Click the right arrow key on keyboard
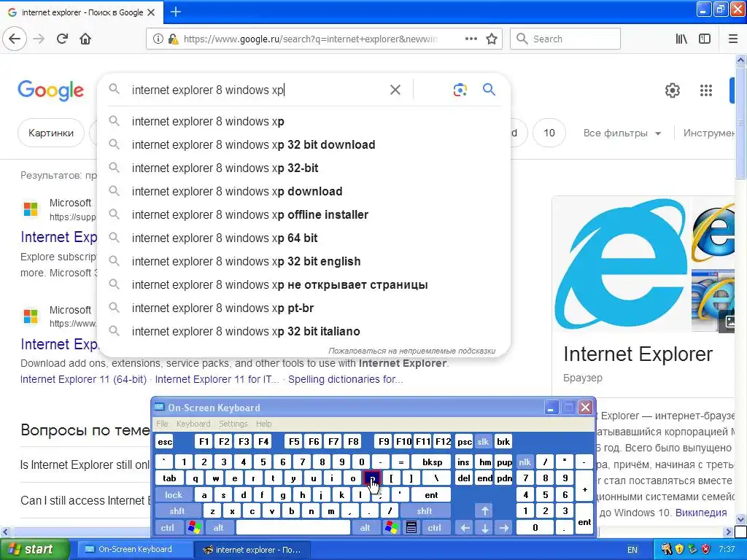Screen dimensions: 747x560 [504, 528]
